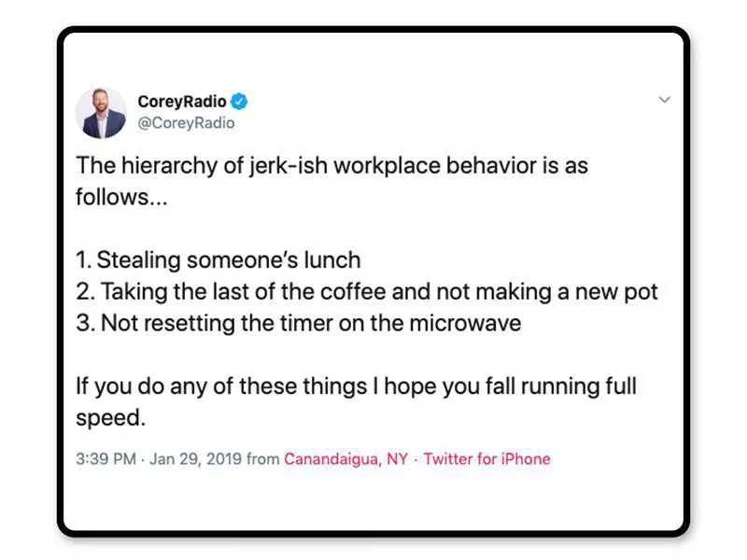Viewport: 747px width, 560px height.
Task: Click the Jan 29, 2019 date
Action: [x=196, y=459]
